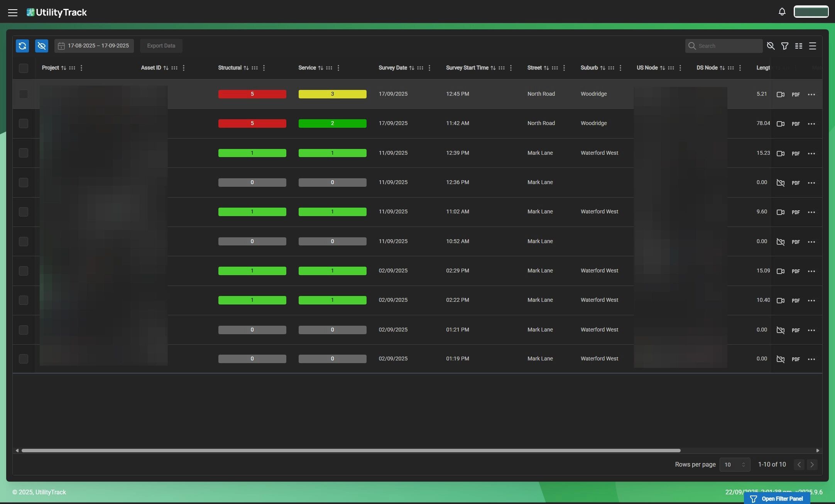Click the Export Data button
This screenshot has height=504, width=835.
click(161, 46)
